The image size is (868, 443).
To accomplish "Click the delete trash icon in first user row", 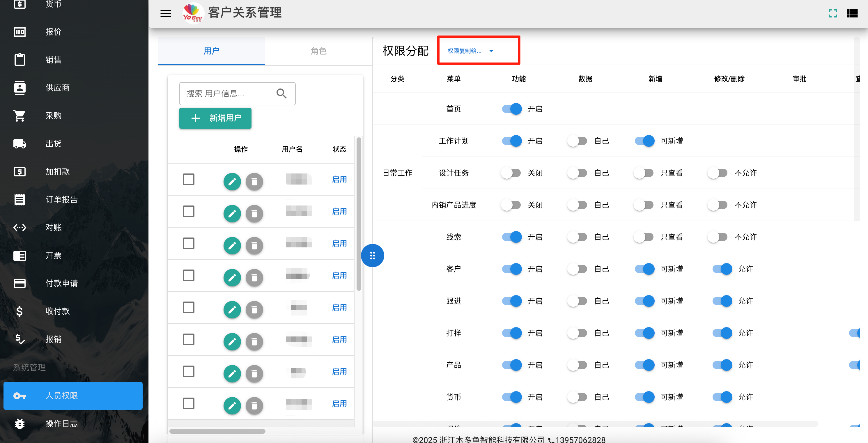I will click(254, 182).
